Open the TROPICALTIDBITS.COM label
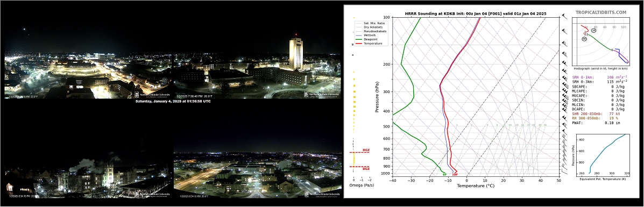This screenshot has height=207, width=644. pos(600,13)
